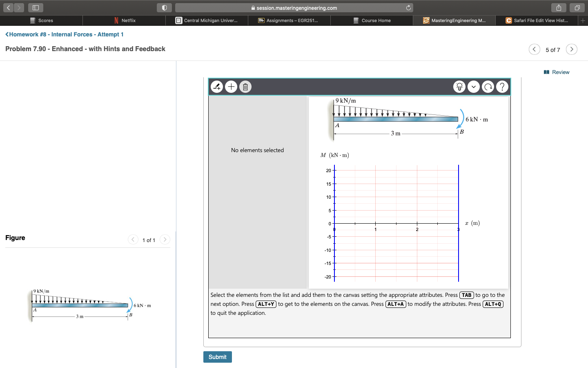Image resolution: width=588 pixels, height=368 pixels.
Task: Click the Review bookmark icon
Action: pyautogui.click(x=546, y=72)
